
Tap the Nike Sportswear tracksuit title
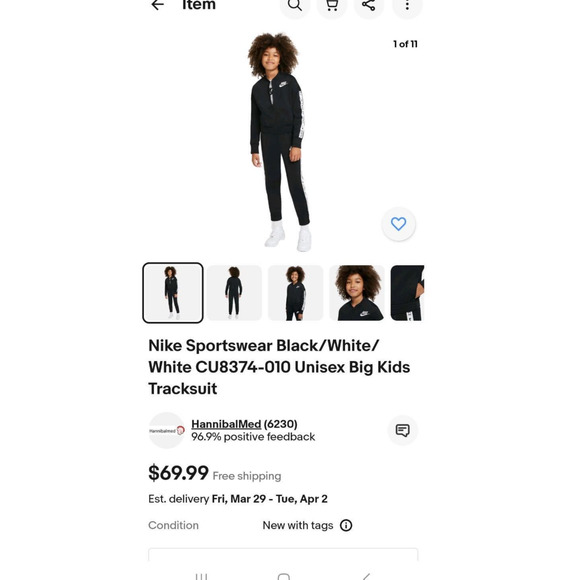click(x=279, y=367)
